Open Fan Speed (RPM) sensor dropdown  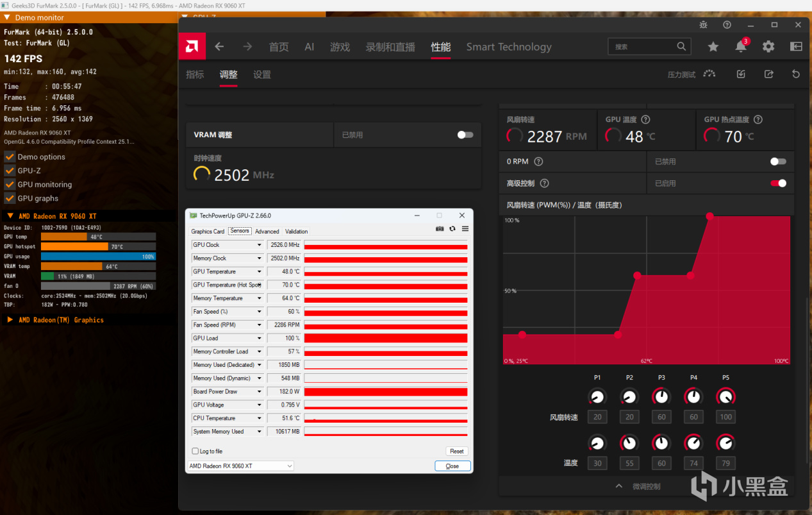pos(260,325)
